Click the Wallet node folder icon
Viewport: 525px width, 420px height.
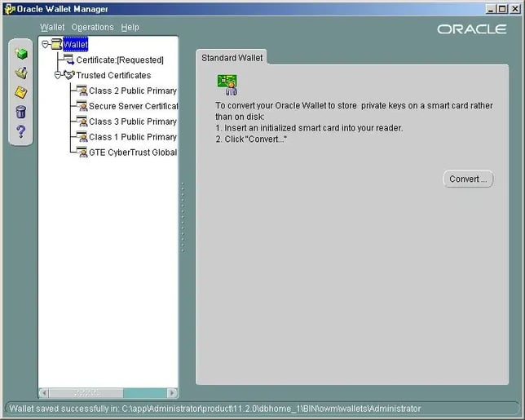click(55, 44)
